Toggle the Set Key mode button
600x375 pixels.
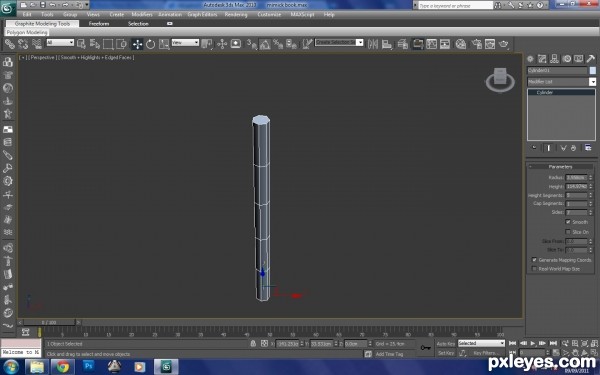click(446, 353)
